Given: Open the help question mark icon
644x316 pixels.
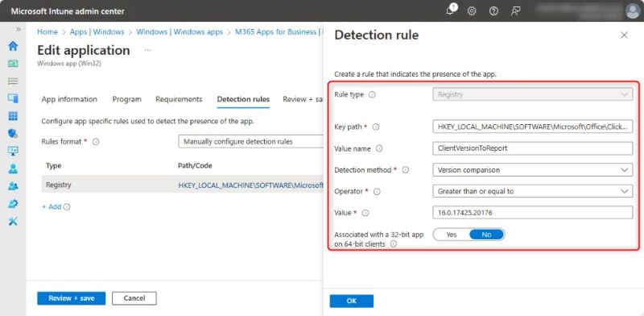Looking at the screenshot, I should click(493, 11).
